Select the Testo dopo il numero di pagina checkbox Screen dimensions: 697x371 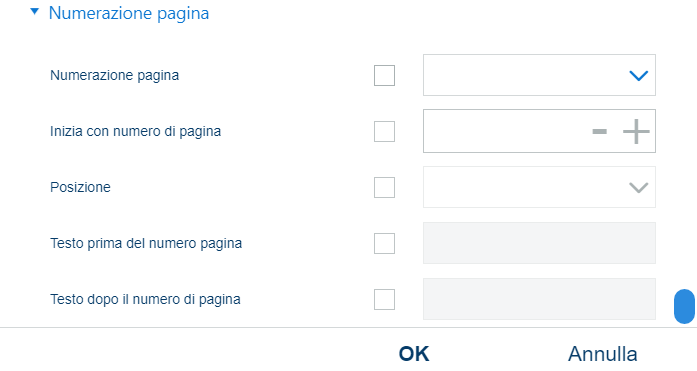(385, 299)
